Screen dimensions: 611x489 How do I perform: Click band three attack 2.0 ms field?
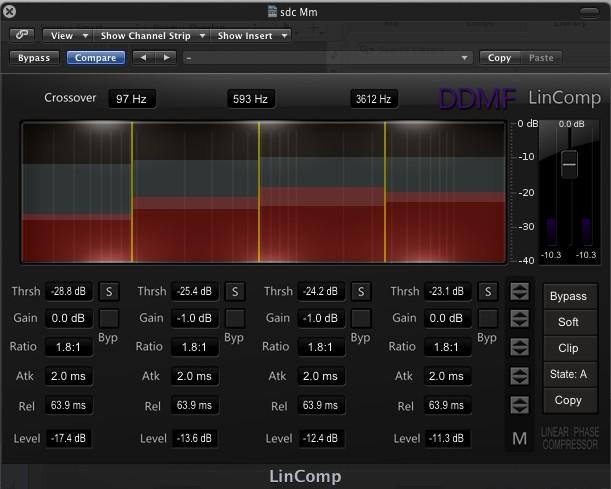click(321, 376)
